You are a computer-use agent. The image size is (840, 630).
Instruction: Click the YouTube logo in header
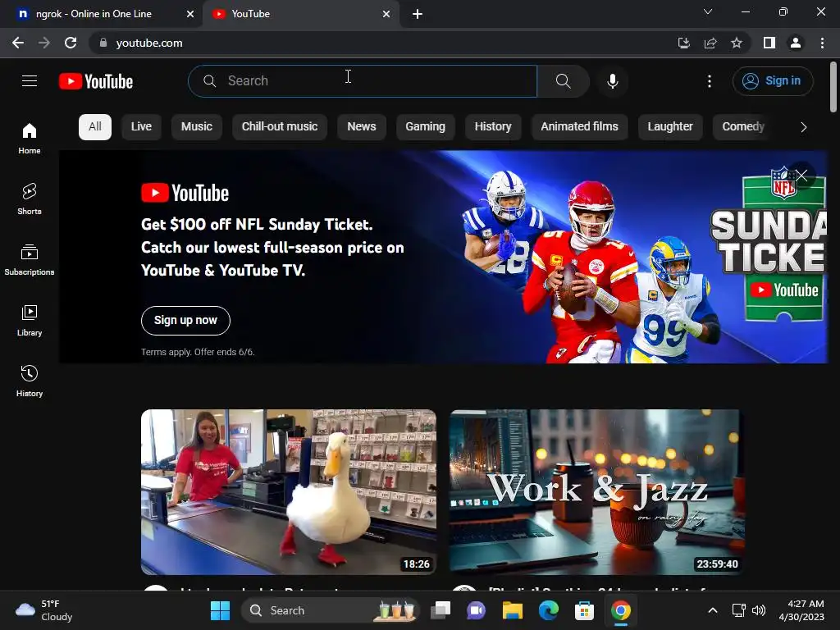pyautogui.click(x=96, y=81)
